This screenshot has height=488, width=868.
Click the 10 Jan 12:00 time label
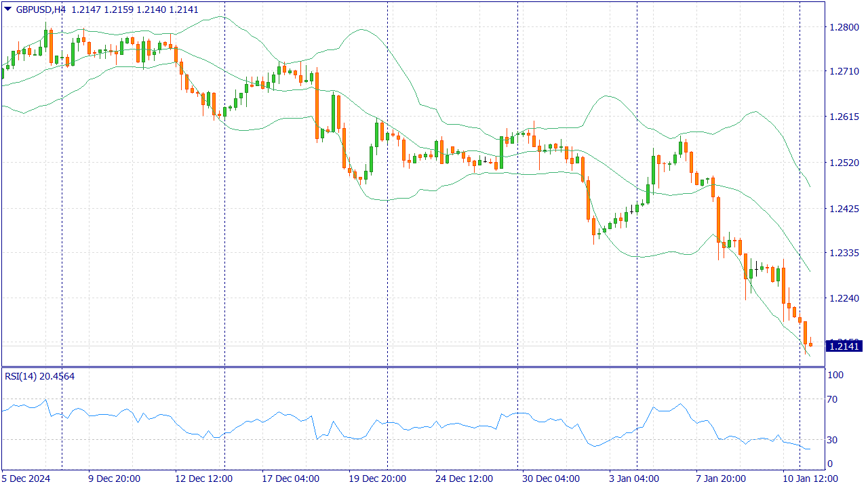(x=812, y=479)
